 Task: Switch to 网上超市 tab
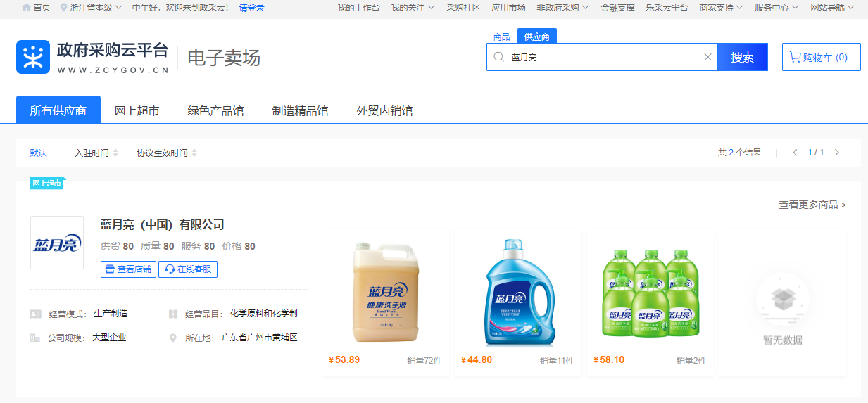coord(137,110)
